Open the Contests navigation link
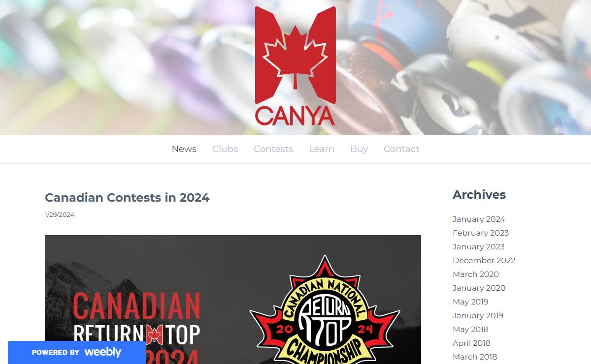The image size is (591, 364). point(273,149)
